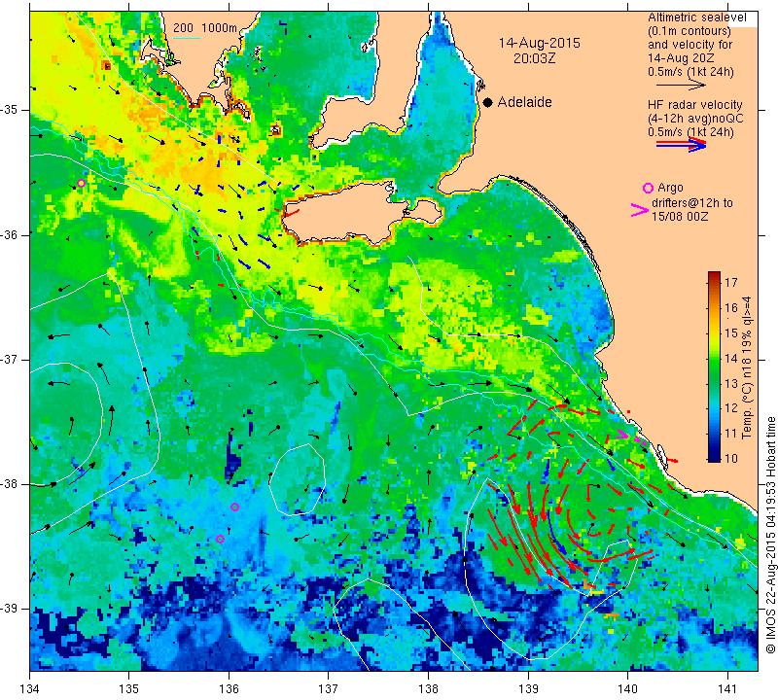Screen dimensions: 778x700
Task: Click the -36 latitude axis label
Action: (12, 234)
